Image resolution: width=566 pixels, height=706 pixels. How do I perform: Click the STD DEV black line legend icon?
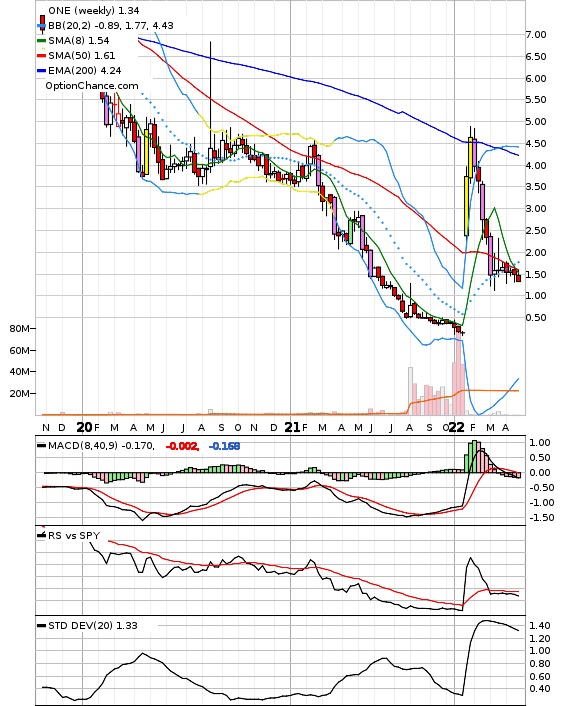coord(41,625)
